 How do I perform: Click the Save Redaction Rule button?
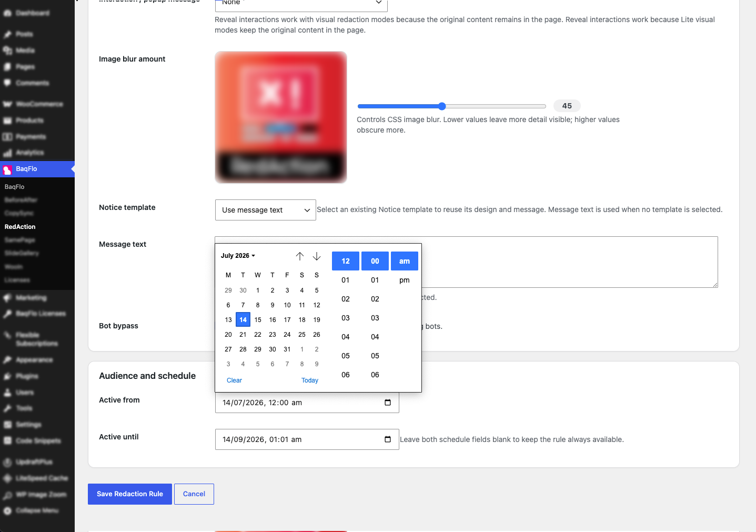click(x=130, y=494)
